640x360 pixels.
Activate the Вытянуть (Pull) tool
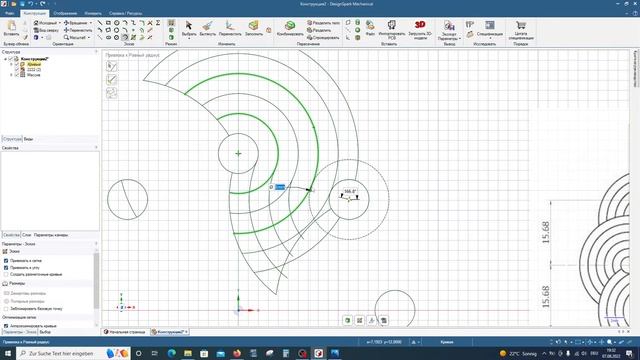pos(208,28)
